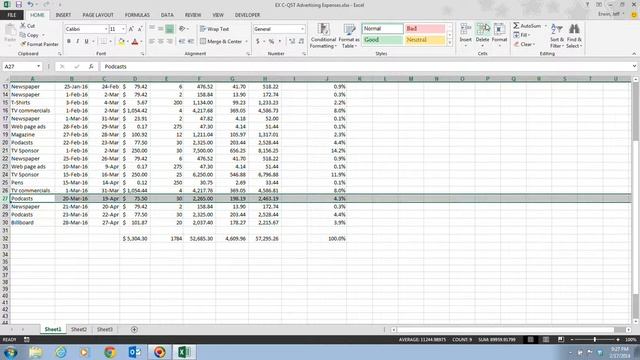
Task: Adjust the zoom slider in status bar
Action: (x=595, y=340)
